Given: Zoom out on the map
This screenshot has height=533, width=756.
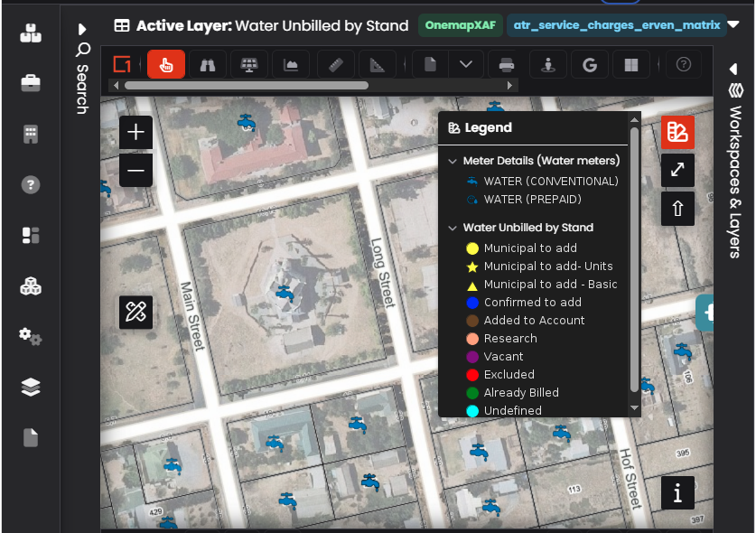Looking at the screenshot, I should pyautogui.click(x=136, y=170).
